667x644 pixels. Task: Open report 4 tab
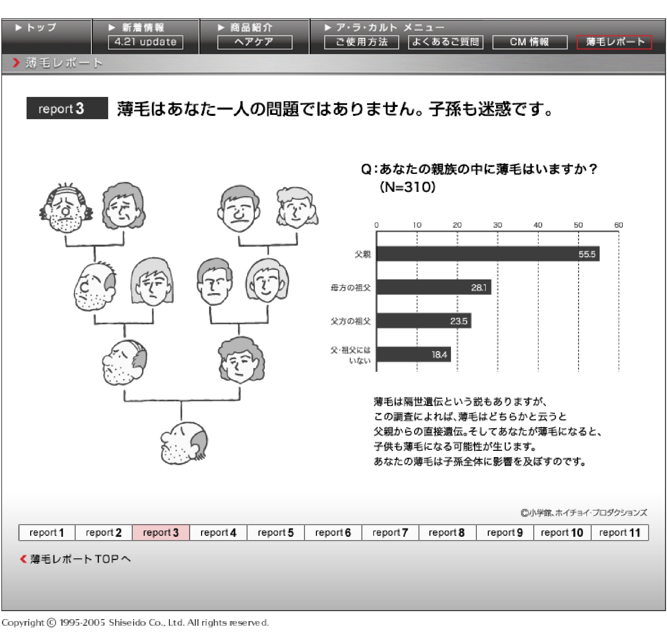[218, 532]
